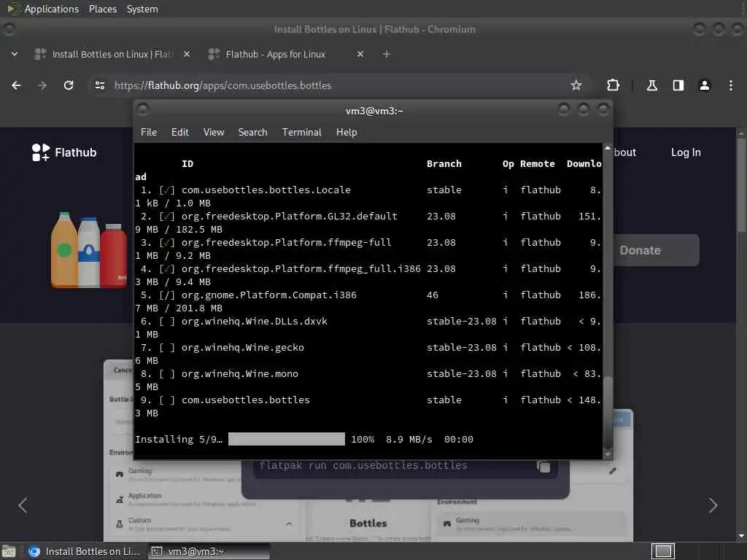
Task: Click the 8.9 MB/s speed text
Action: point(409,439)
